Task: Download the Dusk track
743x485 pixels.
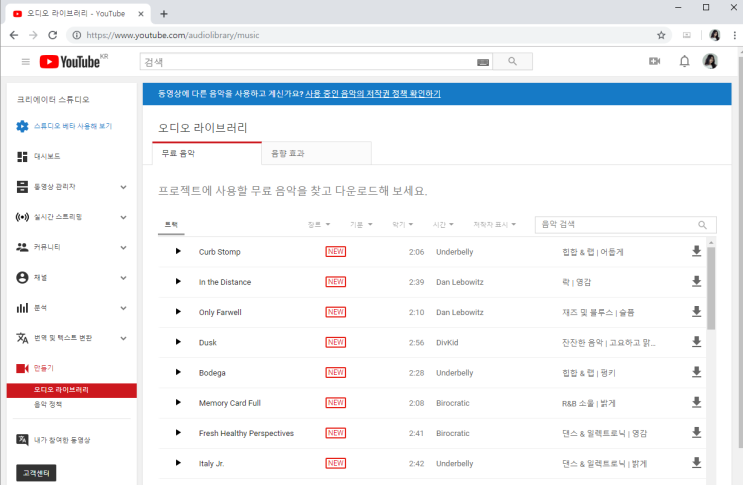Action: (x=696, y=342)
